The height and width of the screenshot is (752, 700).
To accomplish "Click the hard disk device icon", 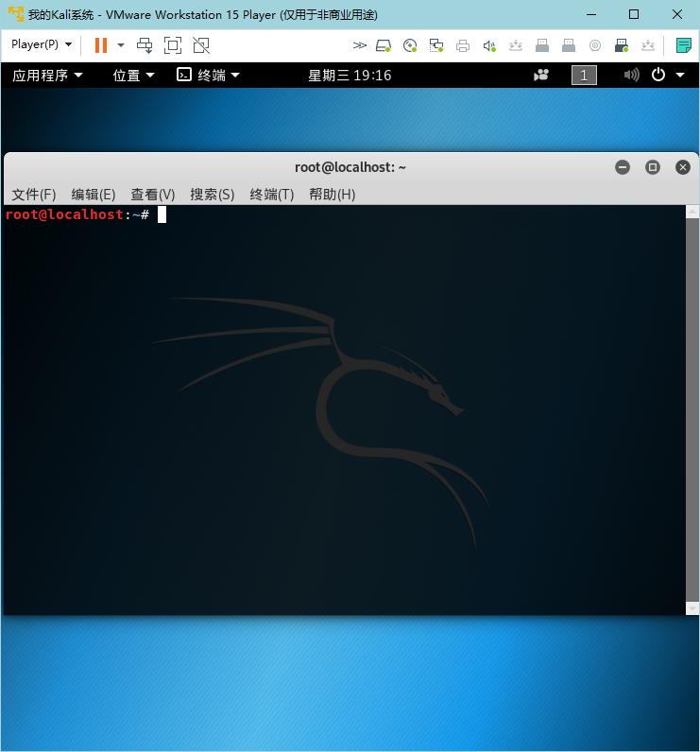I will [384, 45].
